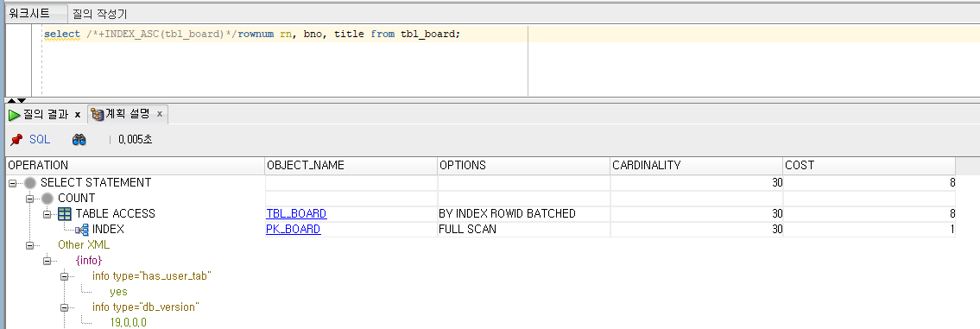The width and height of the screenshot is (980, 329).
Task: Click the COST column header
Action: (869, 166)
